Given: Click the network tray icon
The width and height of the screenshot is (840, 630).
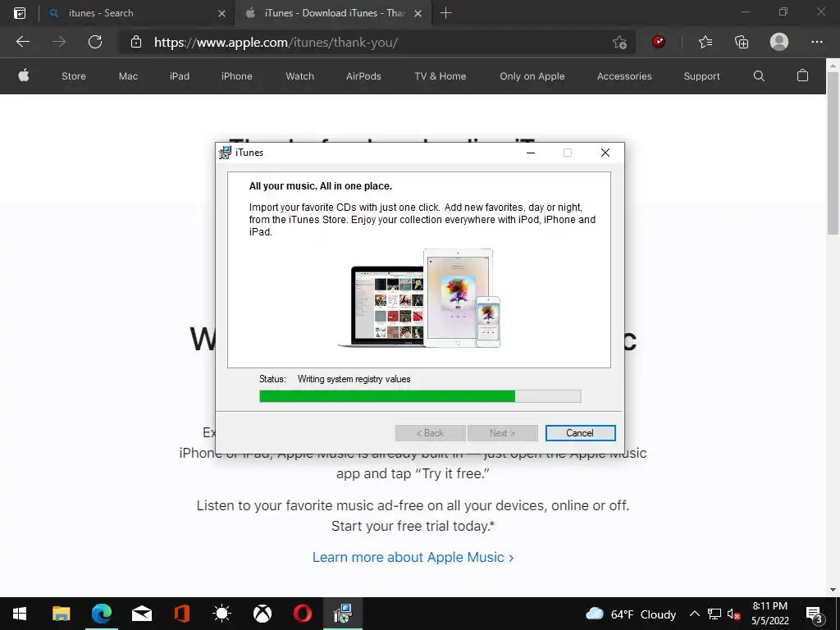Looking at the screenshot, I should point(714,614).
